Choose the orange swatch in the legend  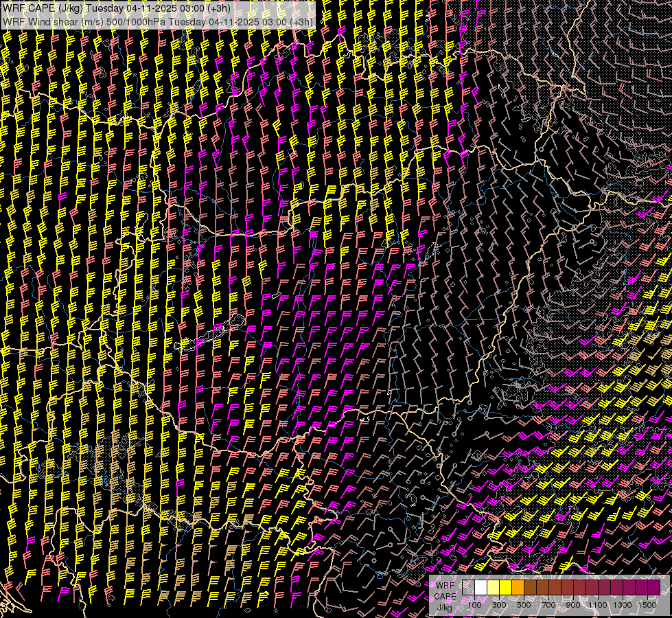[518, 588]
